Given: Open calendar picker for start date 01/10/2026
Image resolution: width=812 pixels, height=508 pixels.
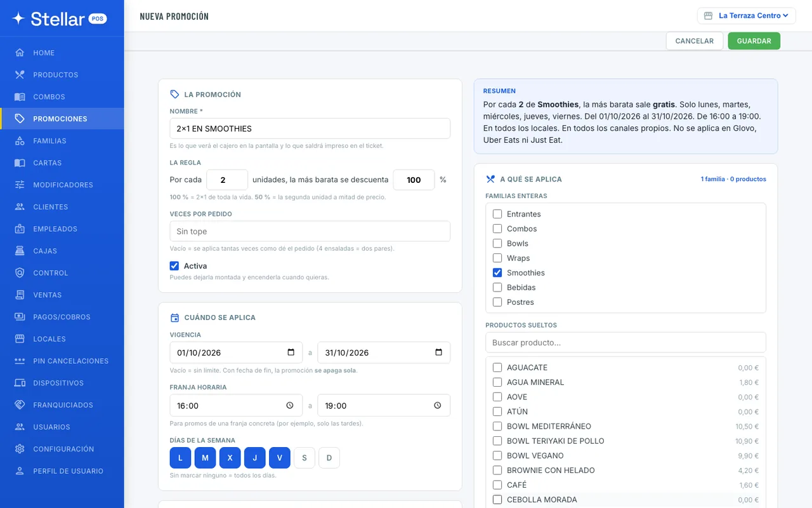Looking at the screenshot, I should pos(291,352).
